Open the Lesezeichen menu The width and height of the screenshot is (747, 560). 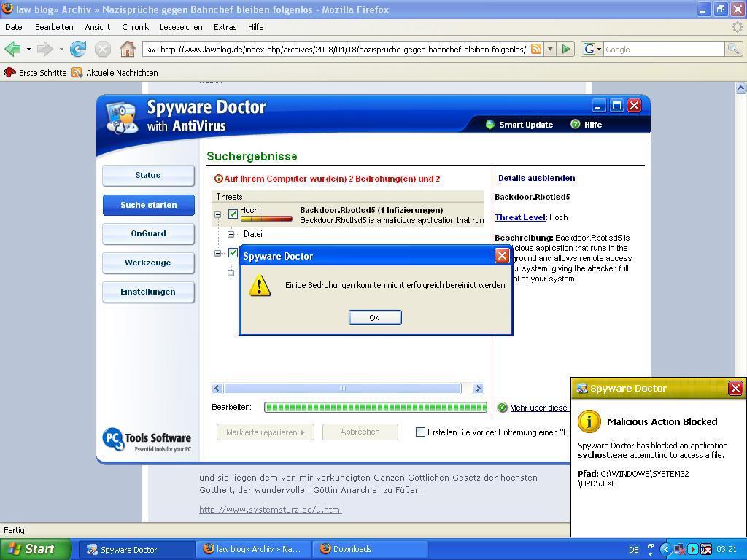click(x=181, y=27)
